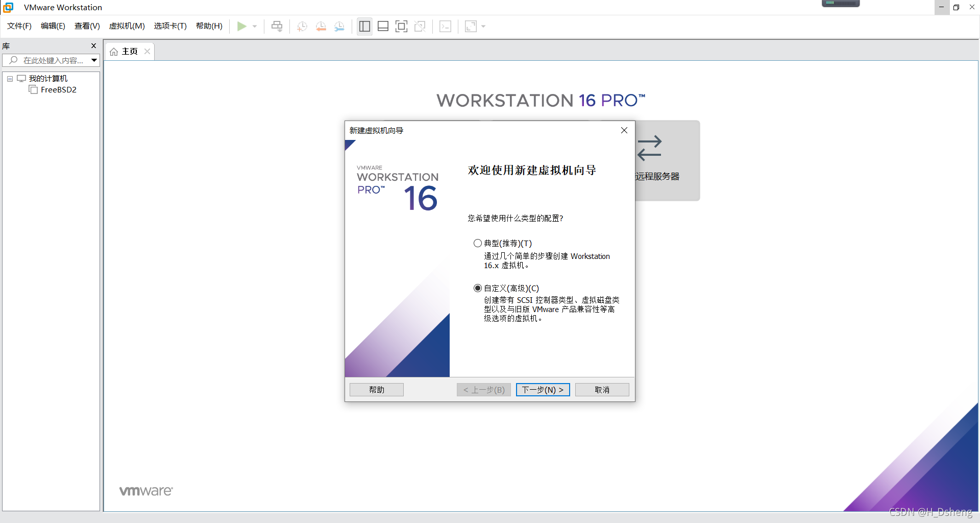The width and height of the screenshot is (980, 523).
Task: Click the VMware Workstation app icon in title bar
Action: [x=8, y=7]
